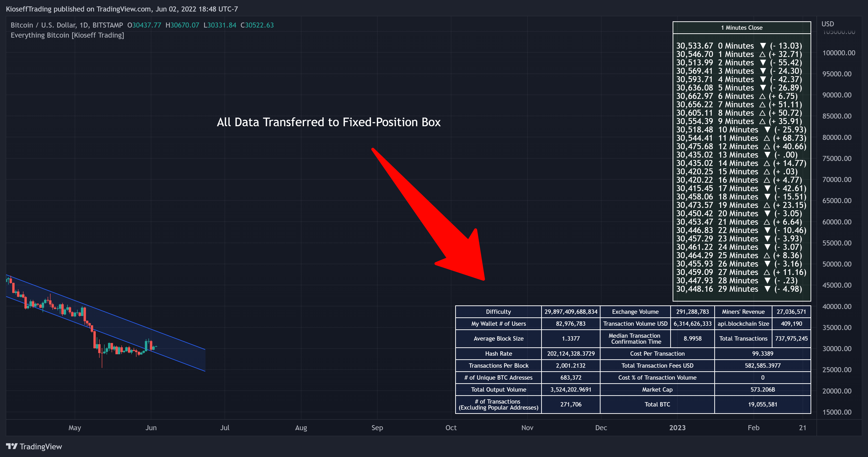This screenshot has height=457, width=868.
Task: Select the 'Everything Bitcoin [Kioseff Trading]' indicator label
Action: pos(67,35)
